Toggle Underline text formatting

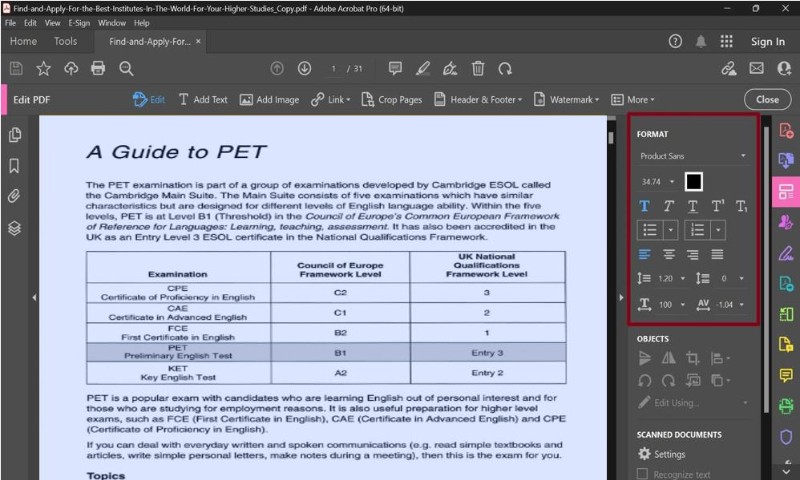coord(692,206)
